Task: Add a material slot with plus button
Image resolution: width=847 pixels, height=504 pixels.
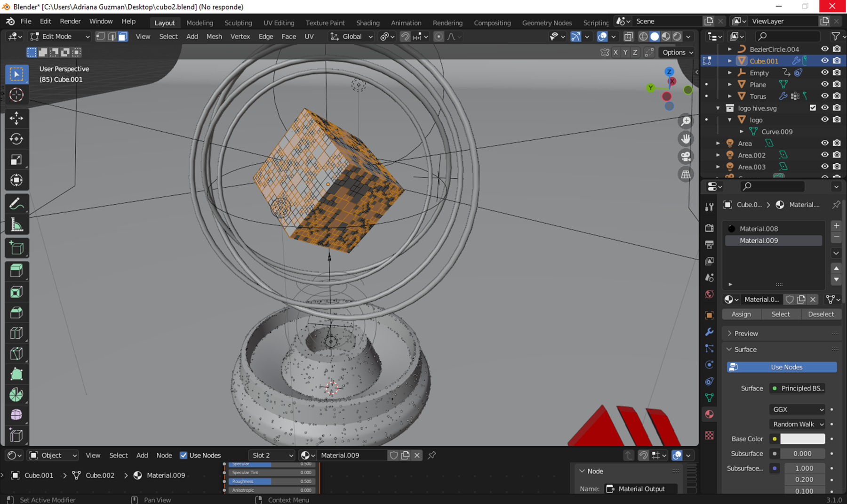Action: [x=836, y=226]
